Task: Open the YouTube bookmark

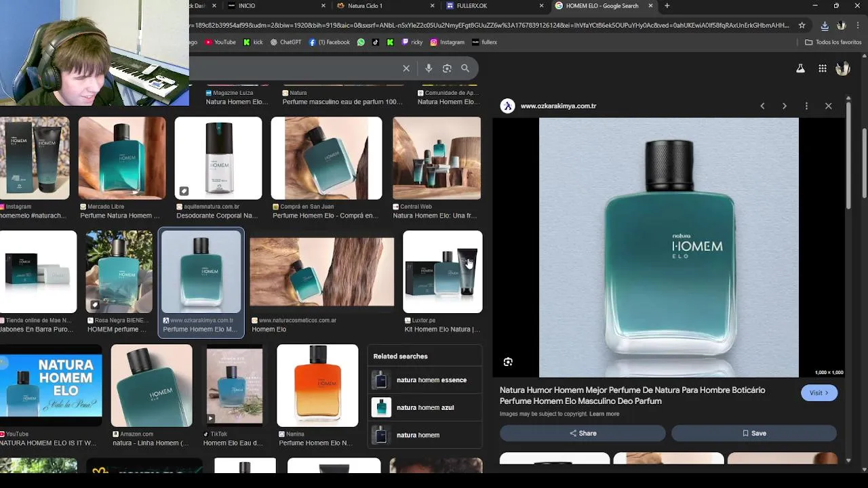Action: click(x=220, y=42)
